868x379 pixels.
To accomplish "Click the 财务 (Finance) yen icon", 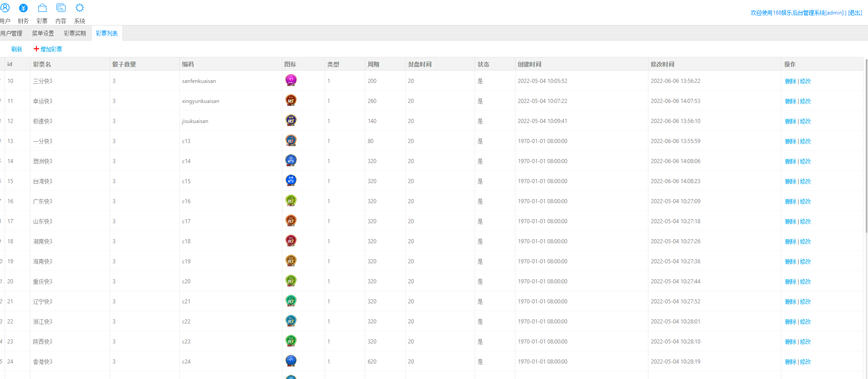I will 23,8.
